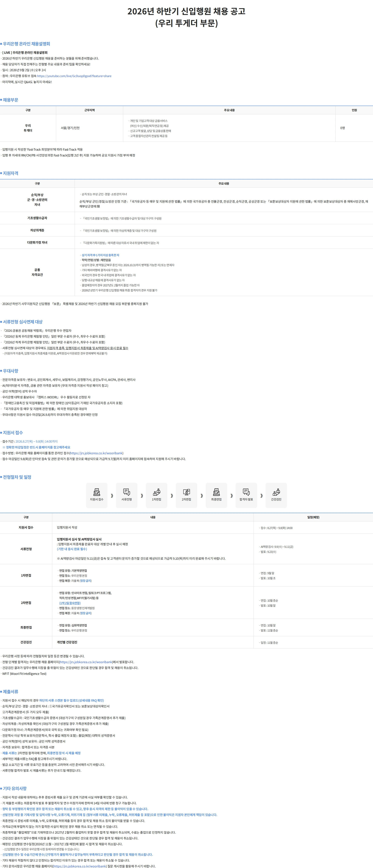Click the 상기자격 중 1가지 이상 충족한 자 text
The height and width of the screenshot is (868, 373).
(100, 255)
